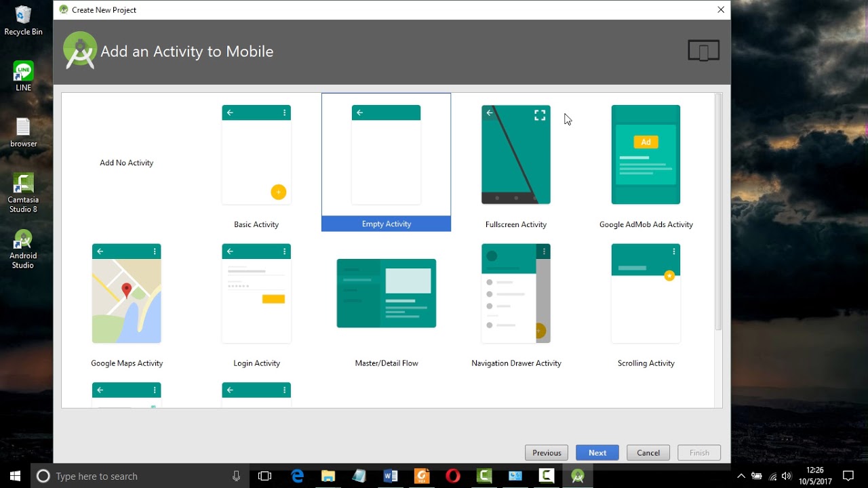Switch to Android Studio in the taskbar
Viewport: 868px width, 488px height.
click(578, 476)
